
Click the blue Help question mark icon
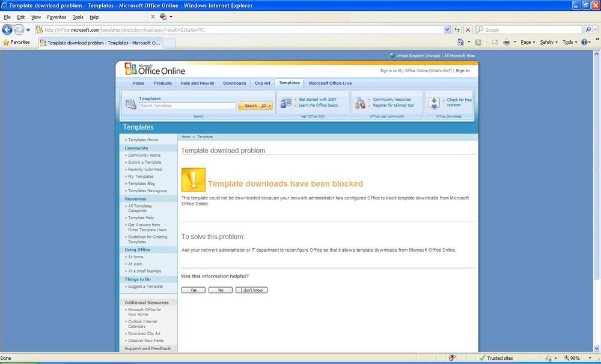coord(584,42)
